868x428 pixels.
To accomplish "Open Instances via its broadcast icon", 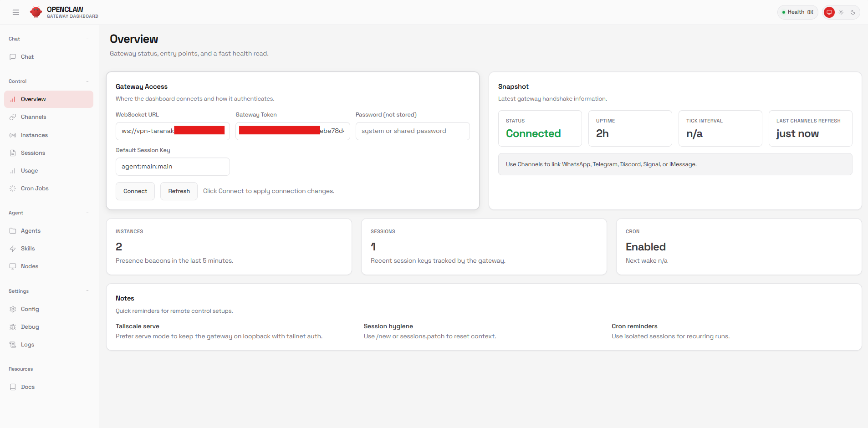I will 13,135.
